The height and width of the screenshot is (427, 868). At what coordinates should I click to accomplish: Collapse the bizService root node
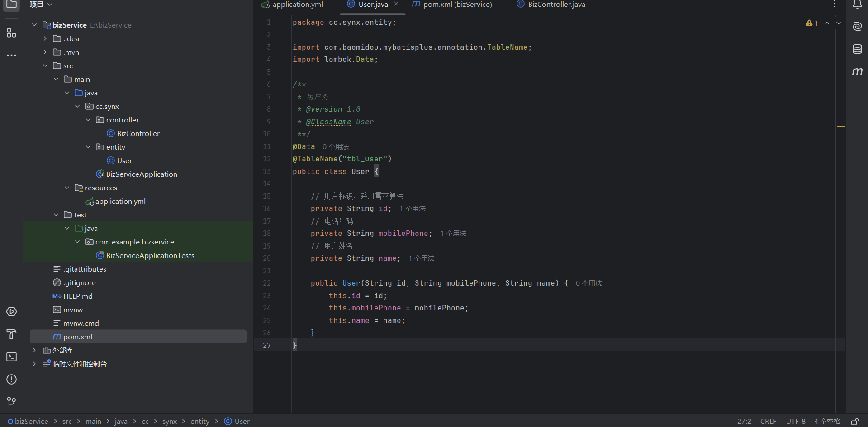tap(34, 25)
